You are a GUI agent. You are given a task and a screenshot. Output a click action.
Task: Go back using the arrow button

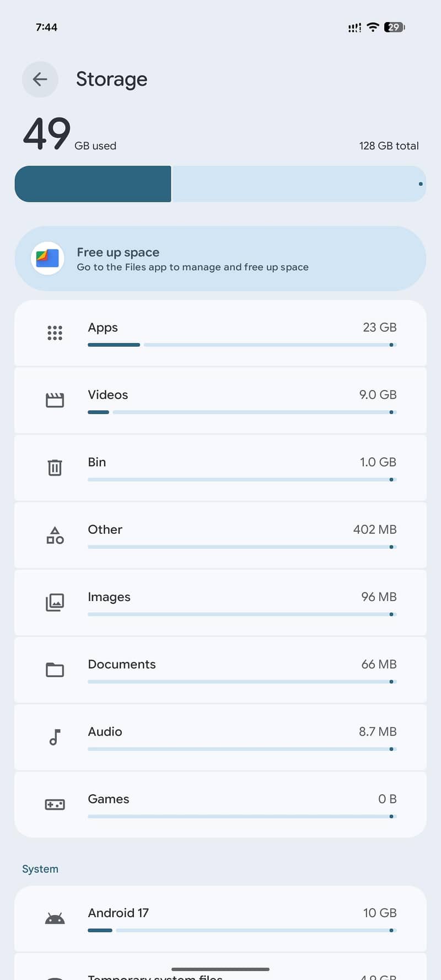click(x=40, y=79)
